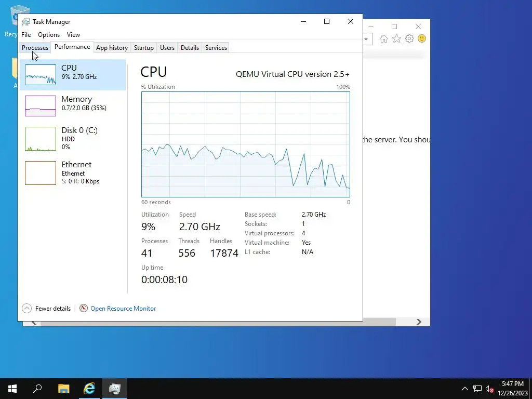The height and width of the screenshot is (399, 532).
Task: Click the Task Manager taskbar icon
Action: pos(115,389)
